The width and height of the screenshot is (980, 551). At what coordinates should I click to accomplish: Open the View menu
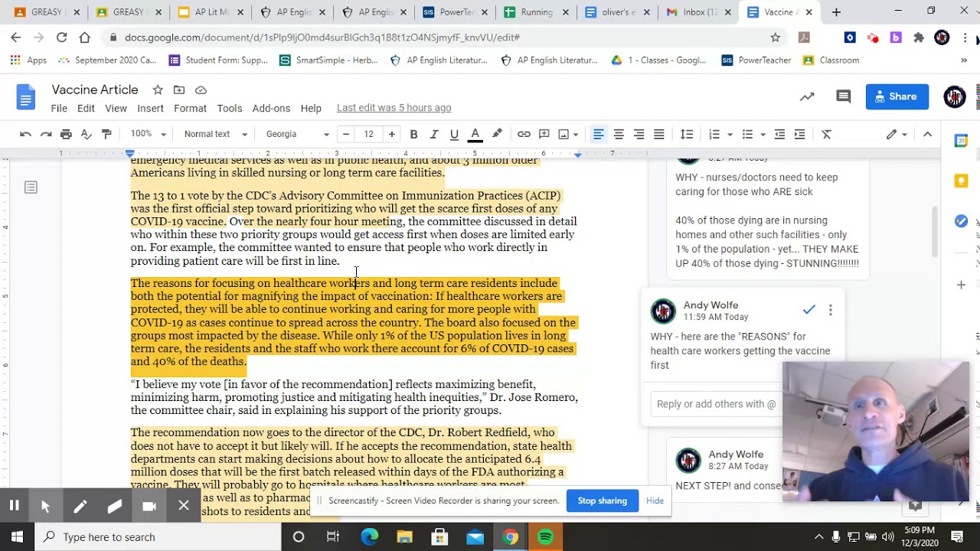point(116,108)
